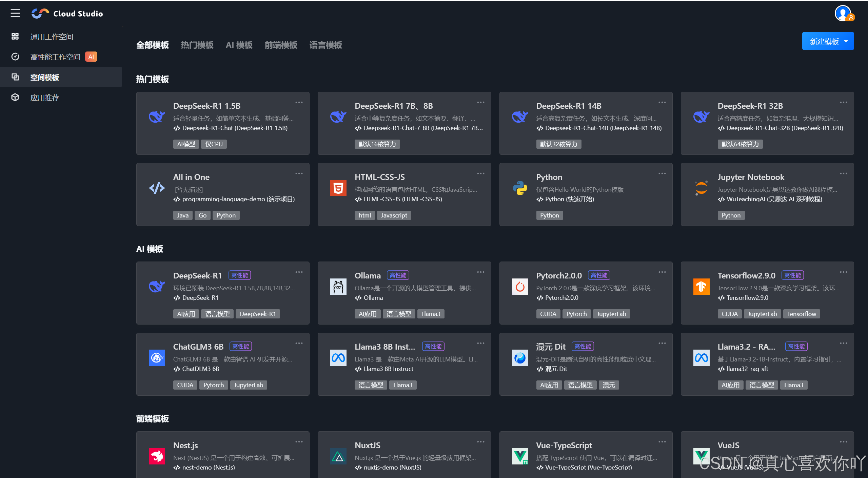Select 高性能工作空间 in the sidebar
Viewport: 868px width, 478px height.
pyautogui.click(x=55, y=57)
